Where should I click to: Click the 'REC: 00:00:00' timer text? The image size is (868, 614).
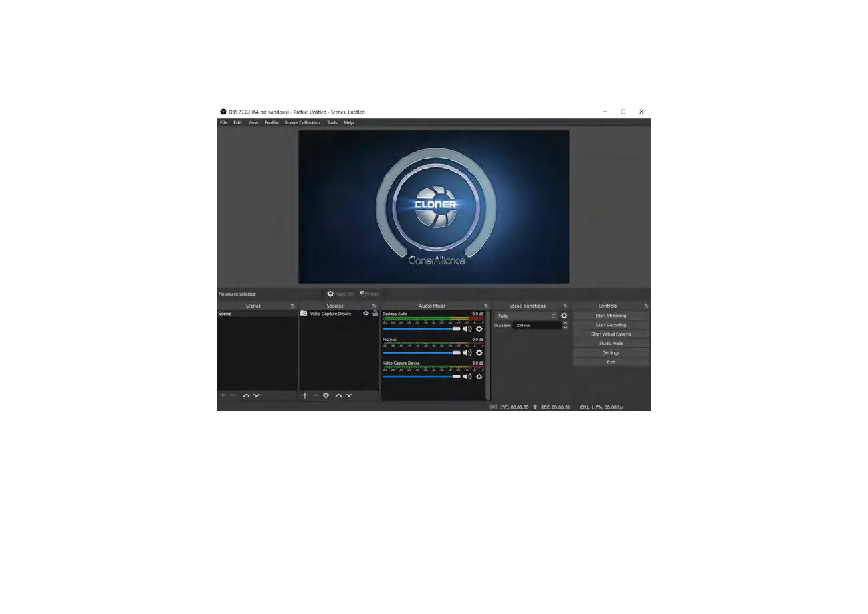[555, 407]
